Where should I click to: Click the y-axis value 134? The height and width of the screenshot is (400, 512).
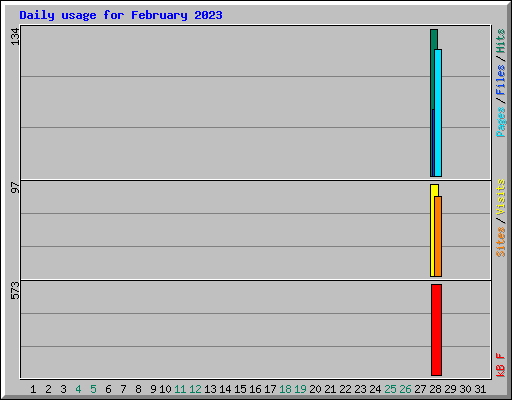(15, 37)
